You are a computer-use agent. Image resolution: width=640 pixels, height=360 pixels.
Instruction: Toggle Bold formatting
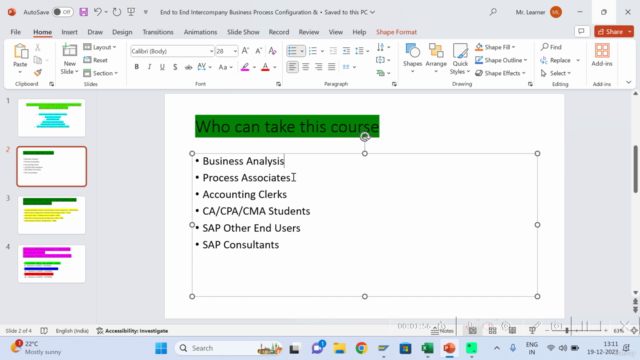(137, 67)
